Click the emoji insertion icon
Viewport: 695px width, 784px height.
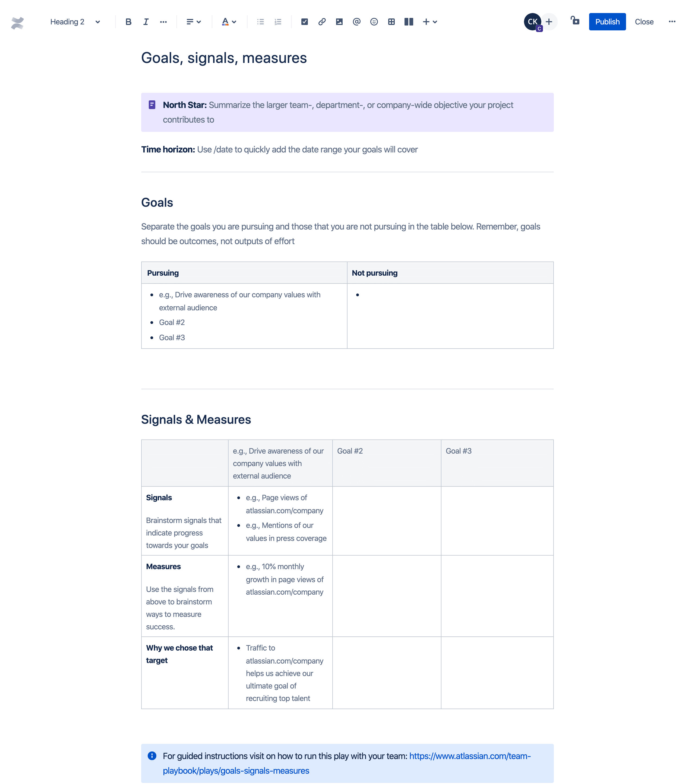[374, 21]
